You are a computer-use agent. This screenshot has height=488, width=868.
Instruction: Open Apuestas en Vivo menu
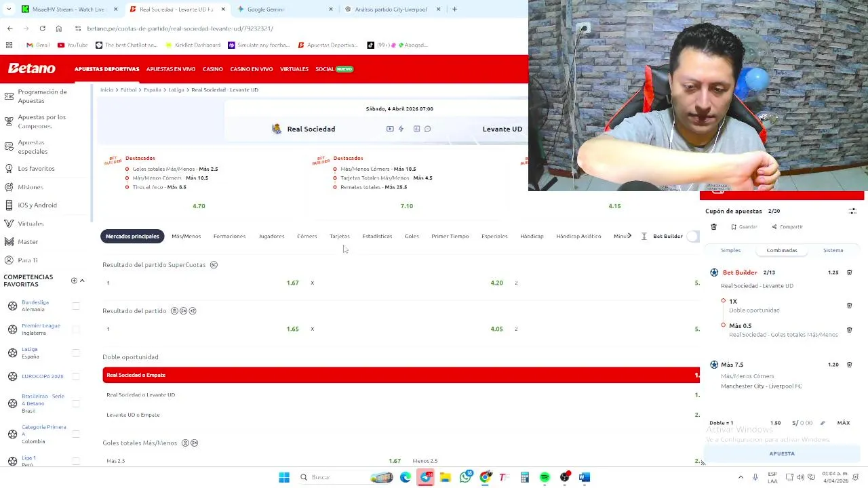(x=171, y=69)
